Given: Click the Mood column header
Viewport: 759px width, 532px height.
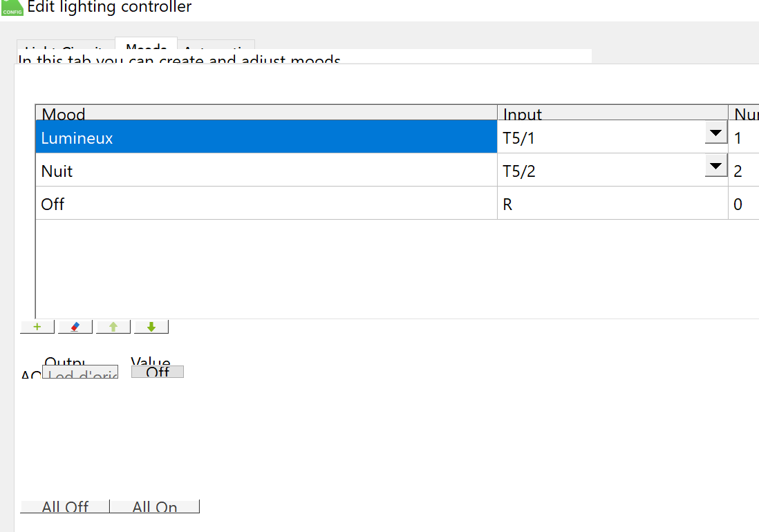Looking at the screenshot, I should 266,113.
